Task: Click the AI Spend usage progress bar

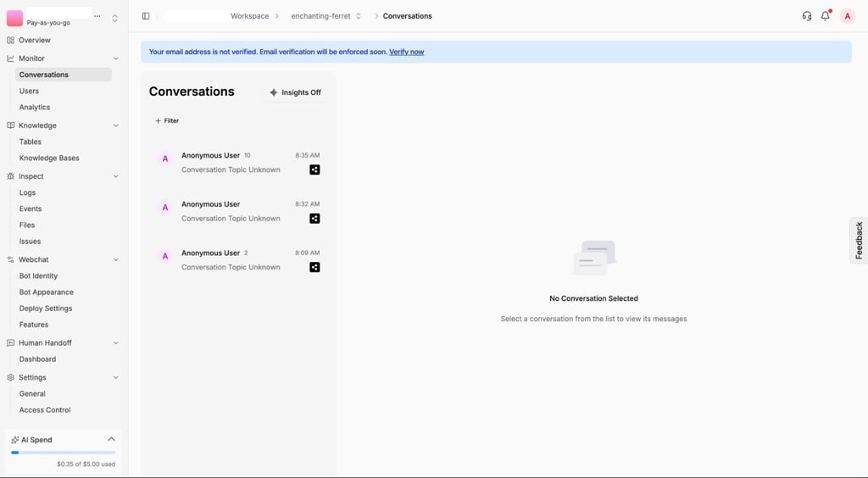Action: click(63, 453)
